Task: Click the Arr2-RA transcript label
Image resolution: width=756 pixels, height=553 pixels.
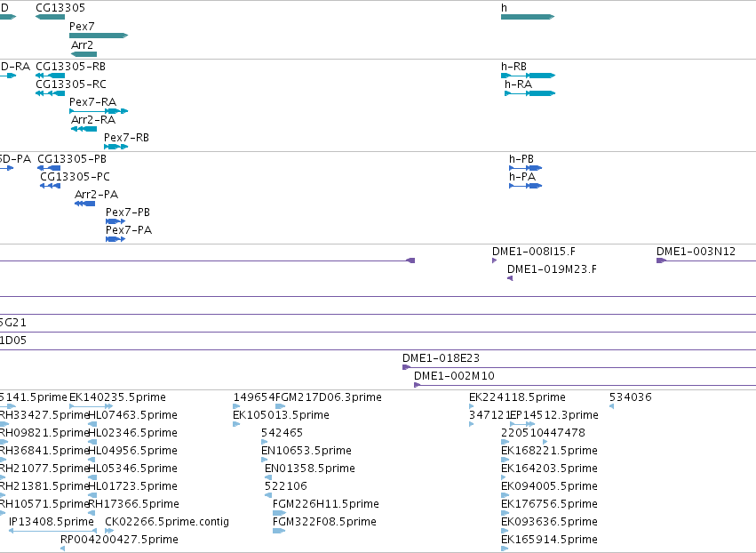Action: tap(93, 120)
